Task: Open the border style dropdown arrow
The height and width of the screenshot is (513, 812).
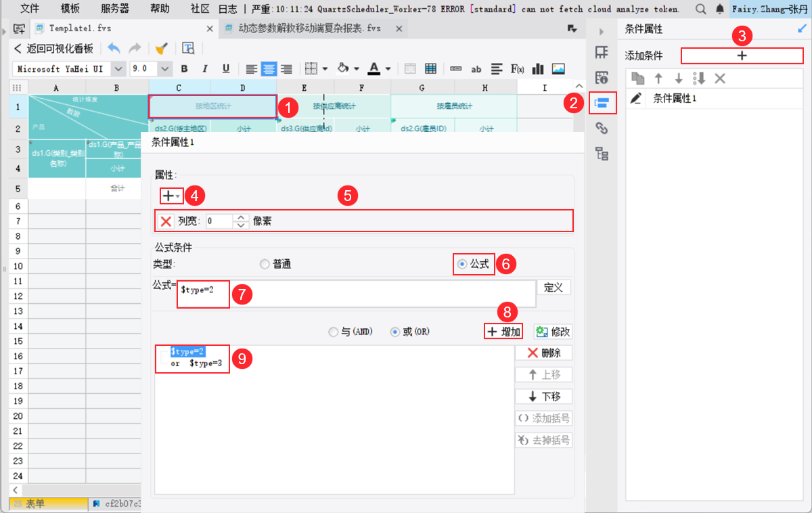Action: 325,69
